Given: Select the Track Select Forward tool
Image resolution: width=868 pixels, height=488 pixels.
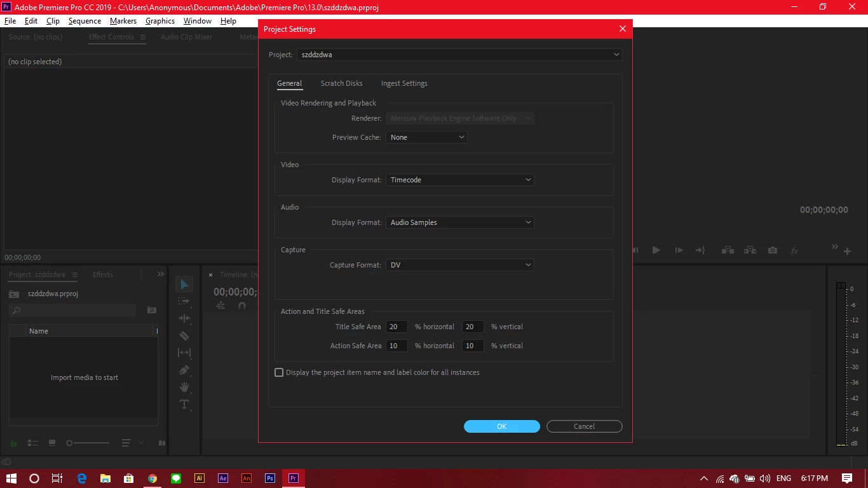Looking at the screenshot, I should (184, 301).
